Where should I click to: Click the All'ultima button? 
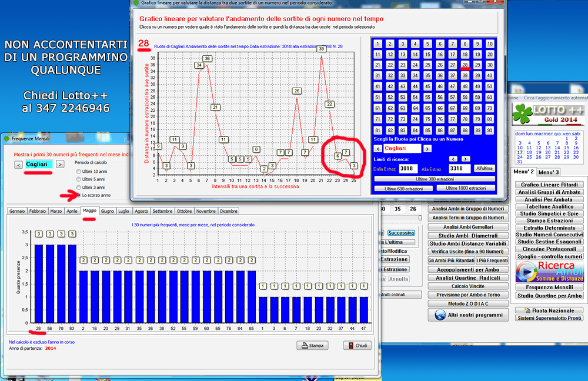pos(484,168)
